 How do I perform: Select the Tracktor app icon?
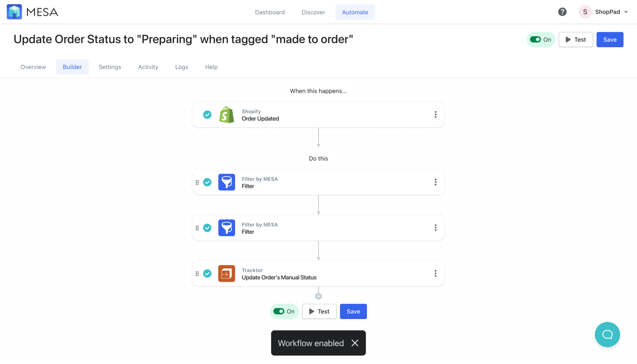[227, 273]
